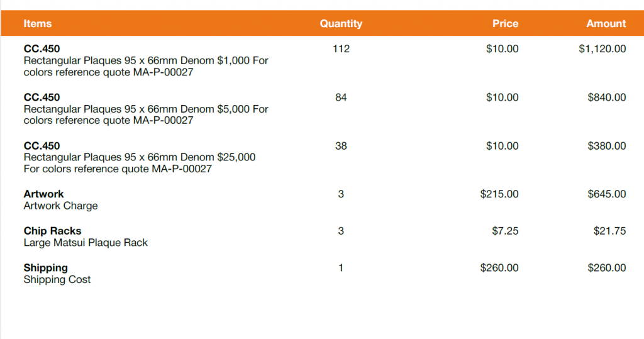The width and height of the screenshot is (644, 339).
Task: Click the quantity 84 cell
Action: (x=341, y=97)
